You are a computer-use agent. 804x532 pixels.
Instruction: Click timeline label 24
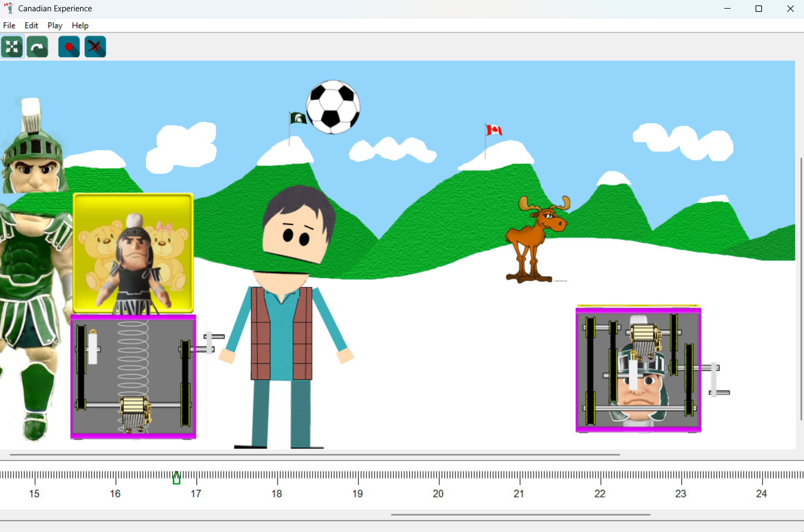click(761, 494)
